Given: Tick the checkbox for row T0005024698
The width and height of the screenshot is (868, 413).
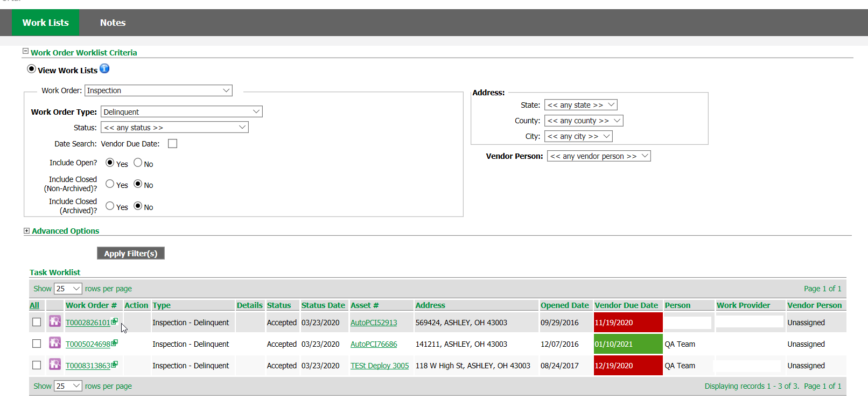Looking at the screenshot, I should (x=37, y=344).
